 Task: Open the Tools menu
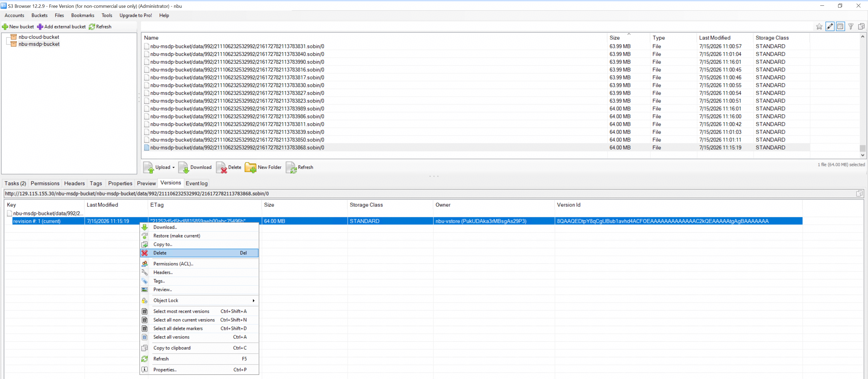(107, 16)
